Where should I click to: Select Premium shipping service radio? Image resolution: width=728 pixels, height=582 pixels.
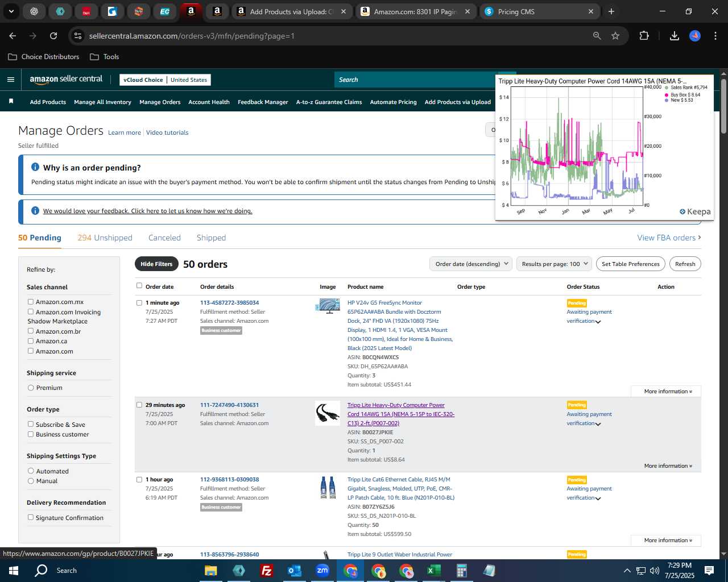point(31,388)
